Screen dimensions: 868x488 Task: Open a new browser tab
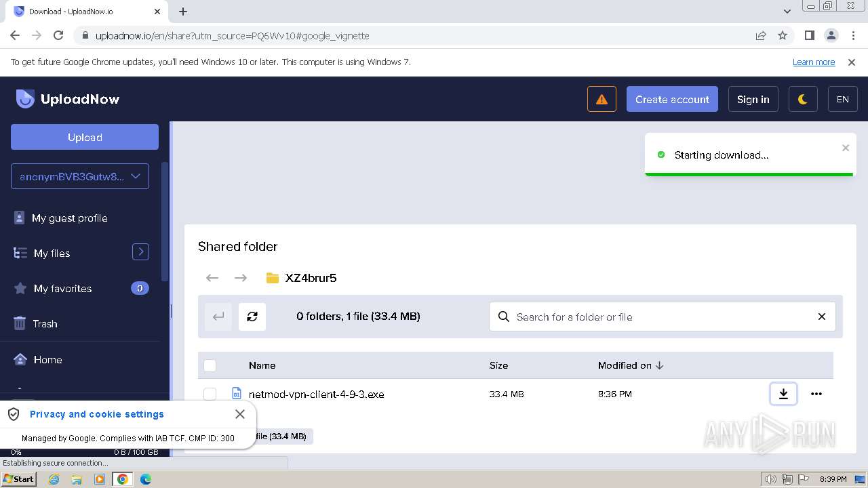[x=183, y=12]
